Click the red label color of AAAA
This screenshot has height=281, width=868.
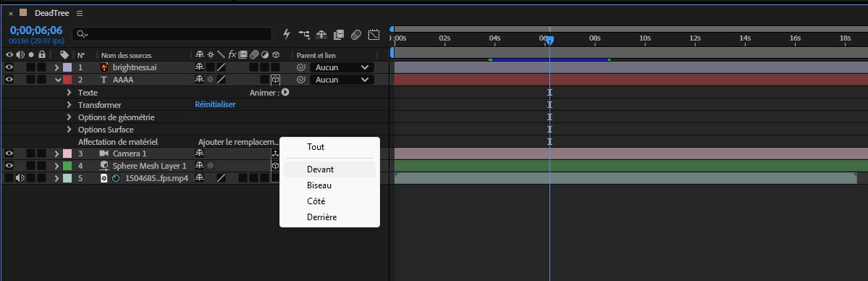coord(67,80)
